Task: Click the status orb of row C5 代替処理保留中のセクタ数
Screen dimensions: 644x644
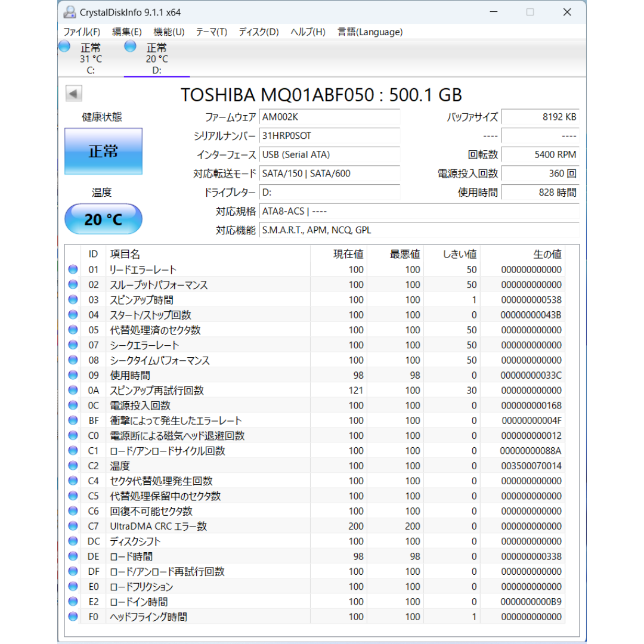Action: pos(73,496)
